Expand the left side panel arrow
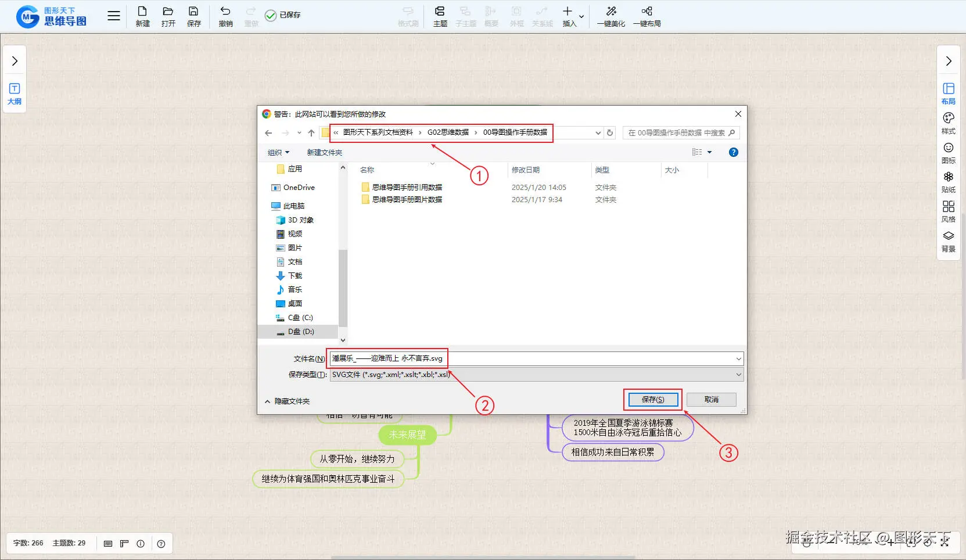Screen dimensions: 966x560 tap(15, 61)
